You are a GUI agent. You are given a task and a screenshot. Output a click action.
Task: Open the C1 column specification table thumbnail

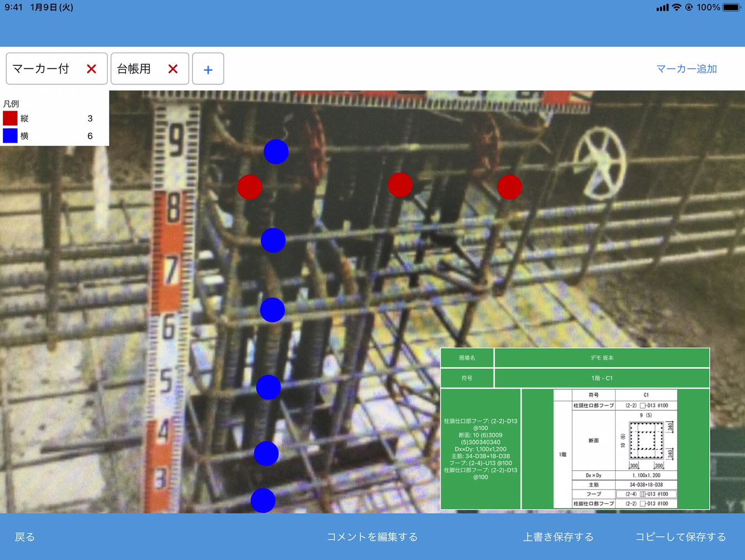click(615, 449)
